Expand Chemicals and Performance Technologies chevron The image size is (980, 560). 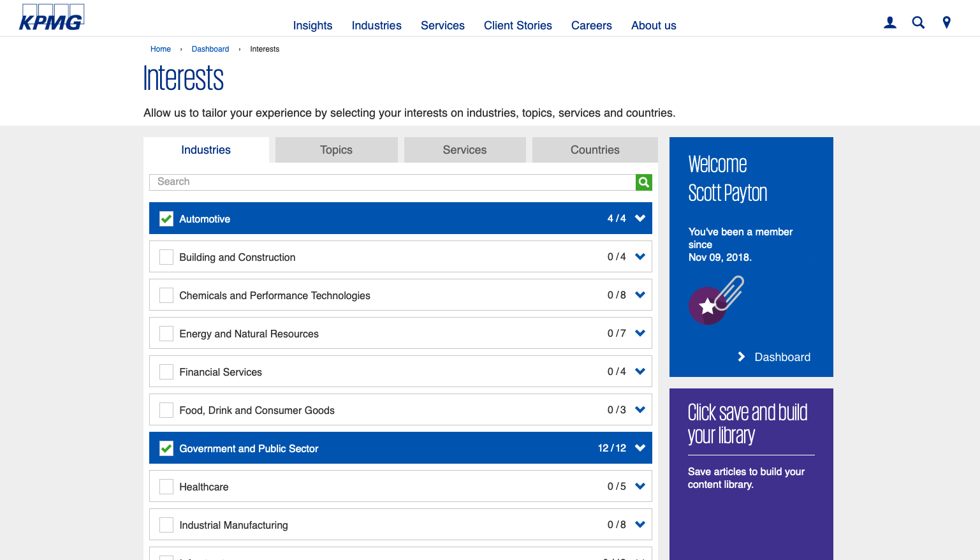640,295
